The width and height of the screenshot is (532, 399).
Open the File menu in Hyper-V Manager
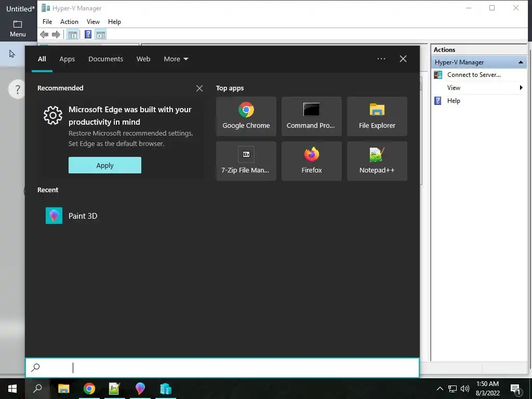click(x=47, y=22)
